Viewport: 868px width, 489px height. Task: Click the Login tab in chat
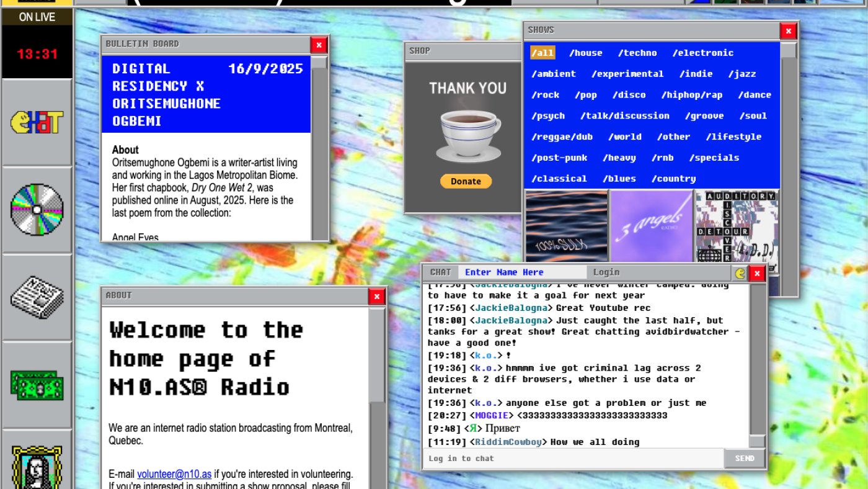[x=606, y=272]
